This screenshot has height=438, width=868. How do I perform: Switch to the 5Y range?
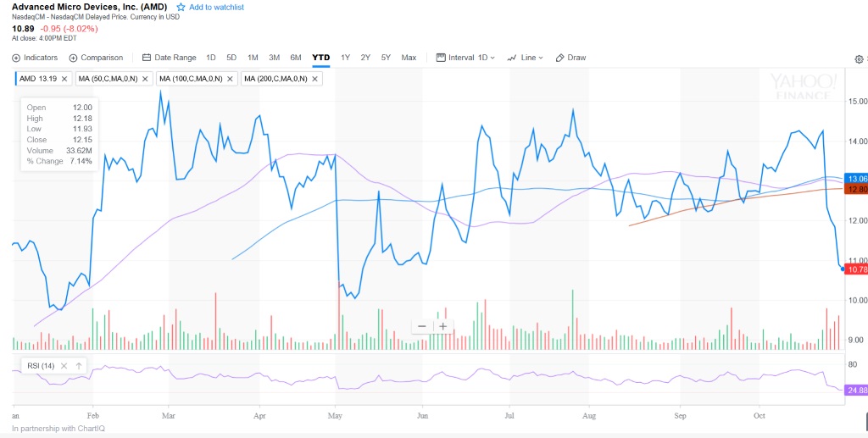tap(386, 58)
